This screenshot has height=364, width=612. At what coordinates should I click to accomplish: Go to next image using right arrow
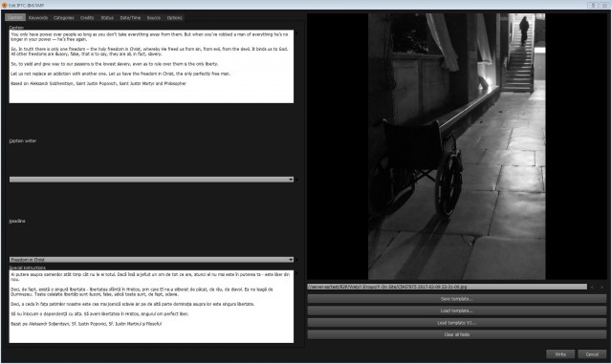(x=601, y=288)
